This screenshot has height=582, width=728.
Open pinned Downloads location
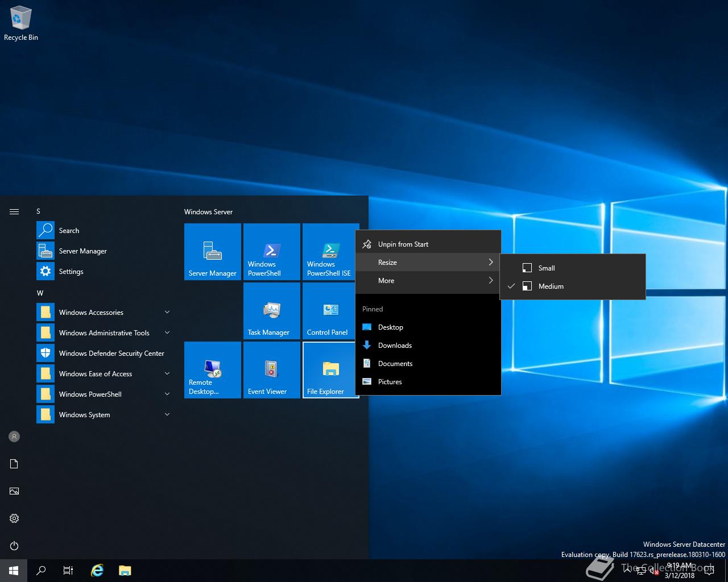click(428, 345)
